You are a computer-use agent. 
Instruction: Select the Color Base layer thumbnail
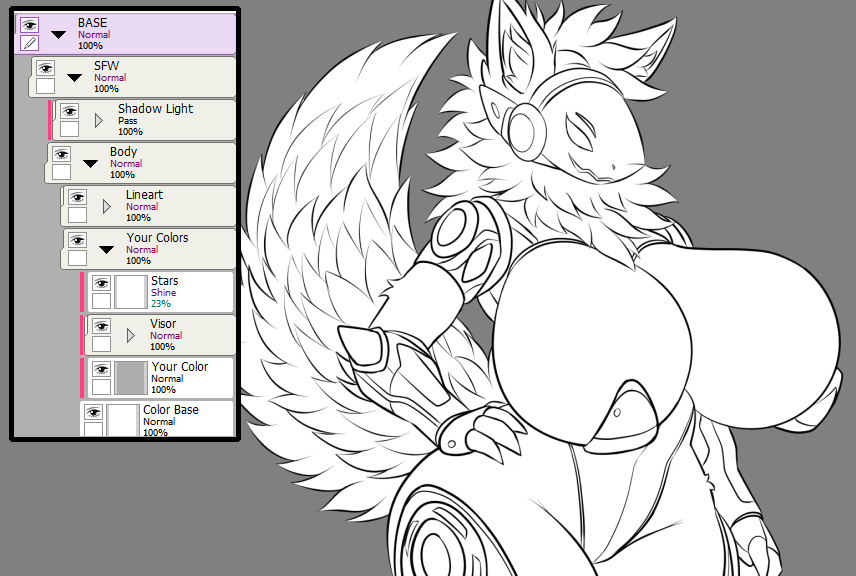tap(123, 420)
